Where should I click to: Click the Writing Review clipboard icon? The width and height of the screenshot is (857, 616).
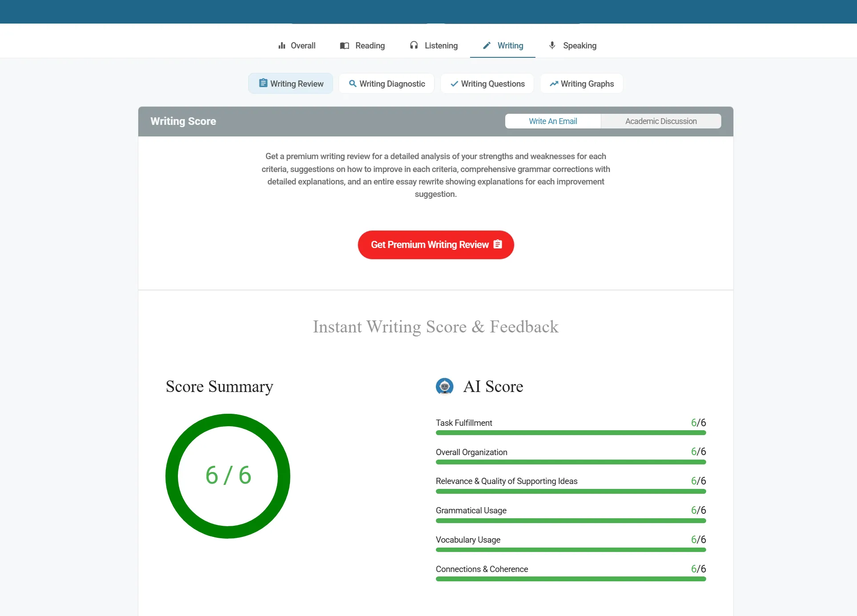(263, 83)
